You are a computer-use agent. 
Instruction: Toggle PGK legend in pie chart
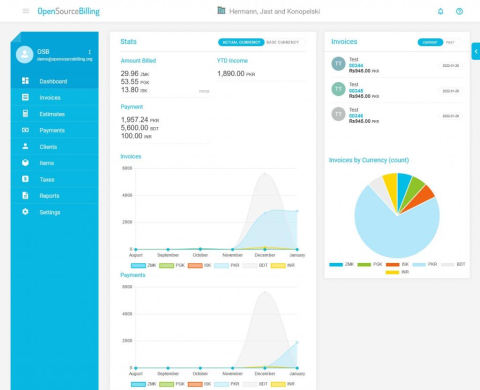(x=370, y=264)
